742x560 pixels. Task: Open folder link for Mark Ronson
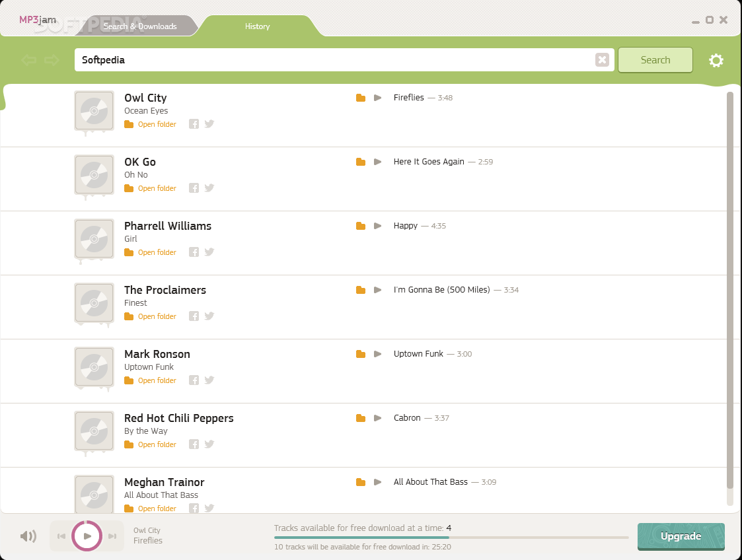151,380
